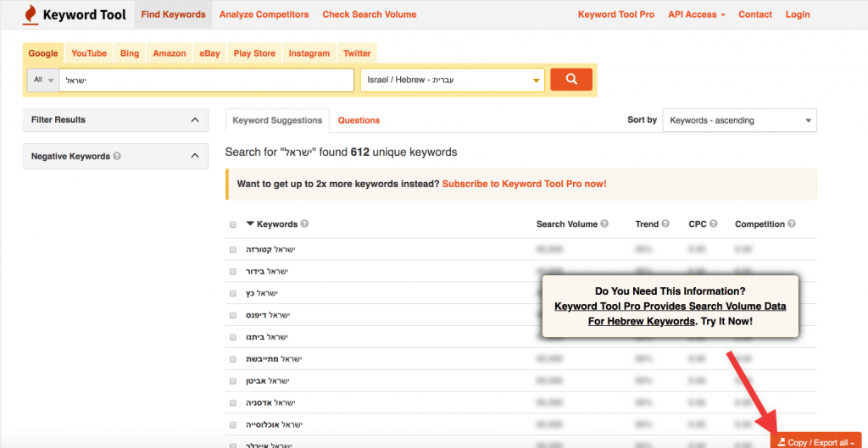The width and height of the screenshot is (868, 448).
Task: Click the Search Volume column header
Action: (x=567, y=224)
